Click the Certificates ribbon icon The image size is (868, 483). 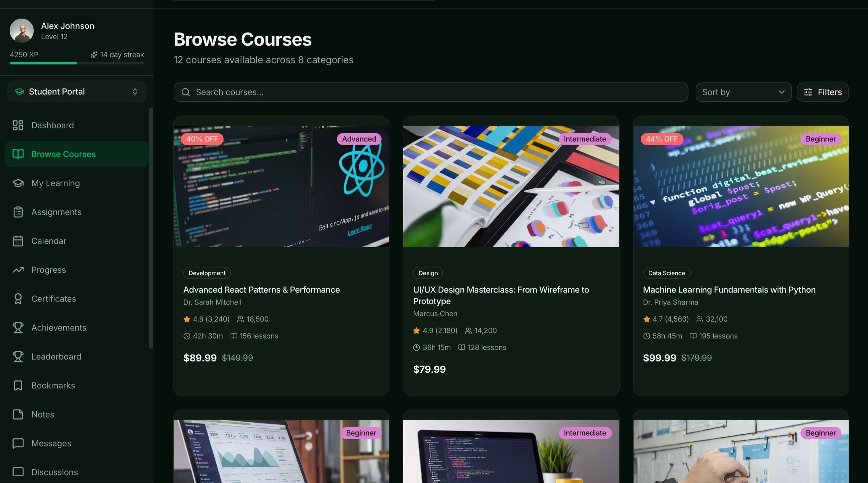coord(18,299)
